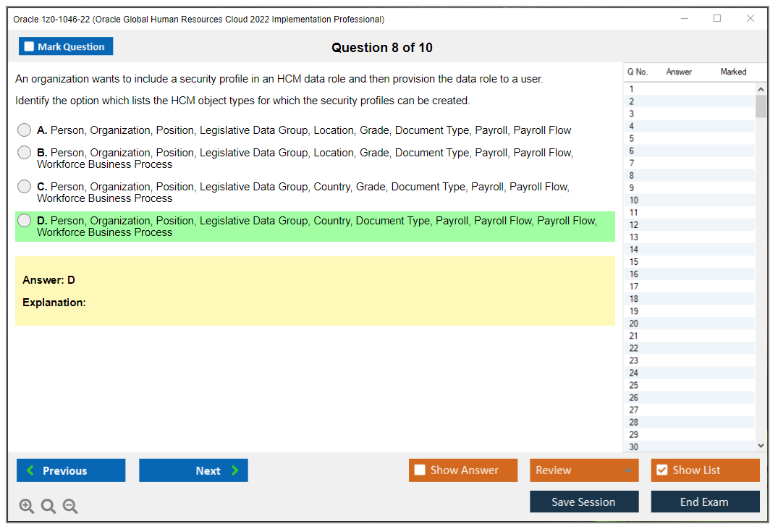Screen dimensions: 778x532
Task: Click the green back arrow on Previous button
Action: click(30, 470)
